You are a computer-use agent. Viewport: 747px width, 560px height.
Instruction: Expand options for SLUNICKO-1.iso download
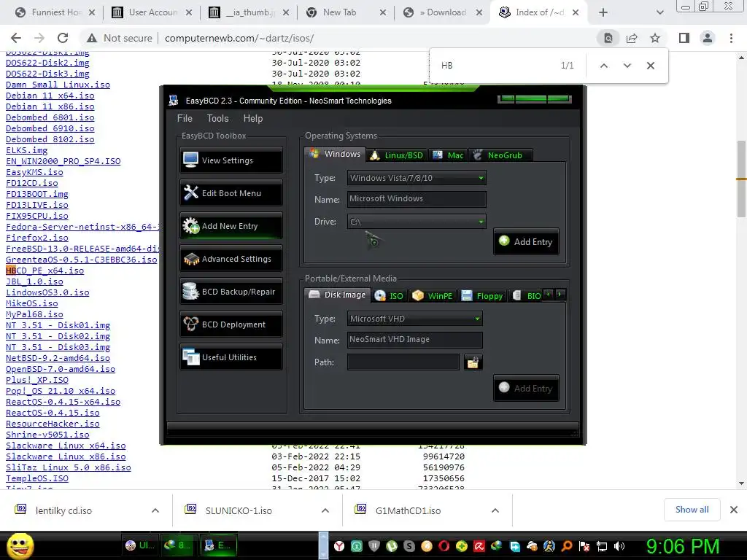[325, 510]
